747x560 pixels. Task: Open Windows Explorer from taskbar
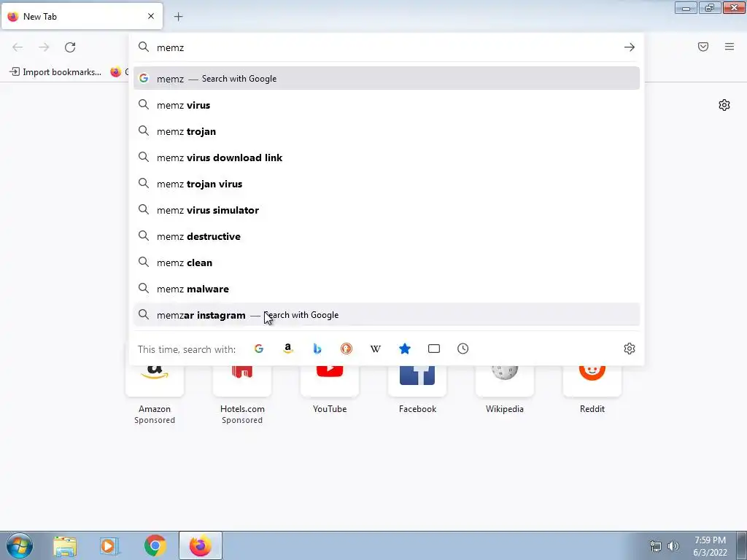[x=65, y=545]
